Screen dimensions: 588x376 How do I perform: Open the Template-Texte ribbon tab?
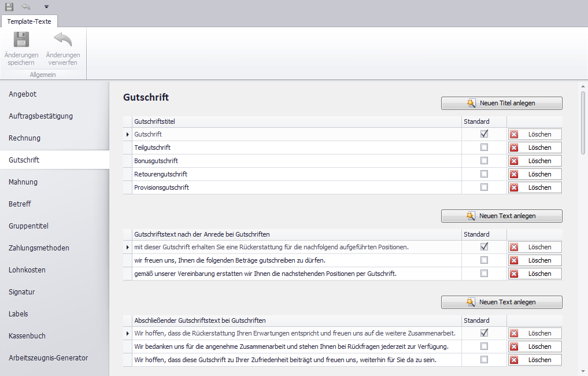29,21
